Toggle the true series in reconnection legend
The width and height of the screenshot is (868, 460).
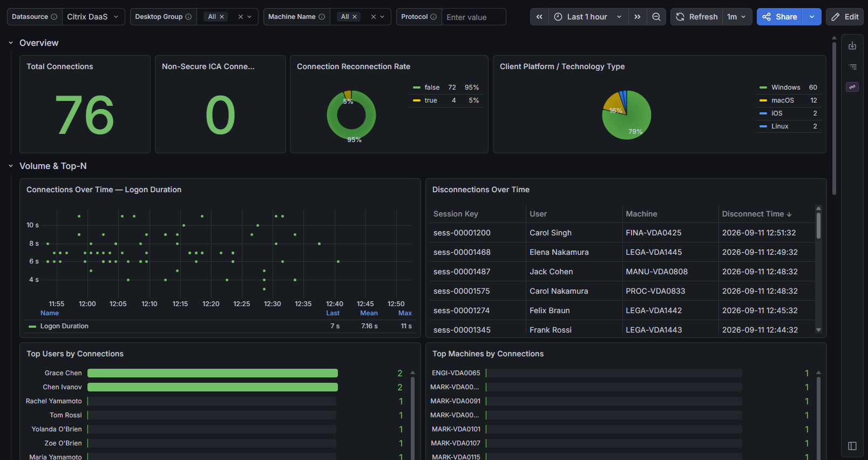click(x=431, y=100)
